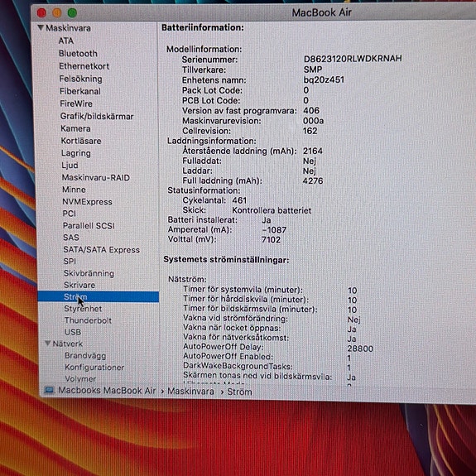
Task: Open the NVMExpress entry
Action: pos(87,201)
